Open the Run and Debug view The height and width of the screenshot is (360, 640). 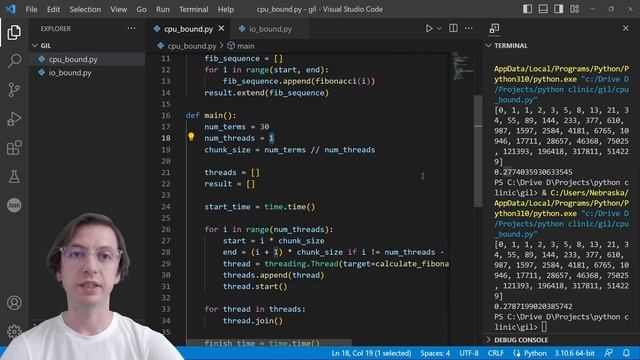(x=14, y=119)
